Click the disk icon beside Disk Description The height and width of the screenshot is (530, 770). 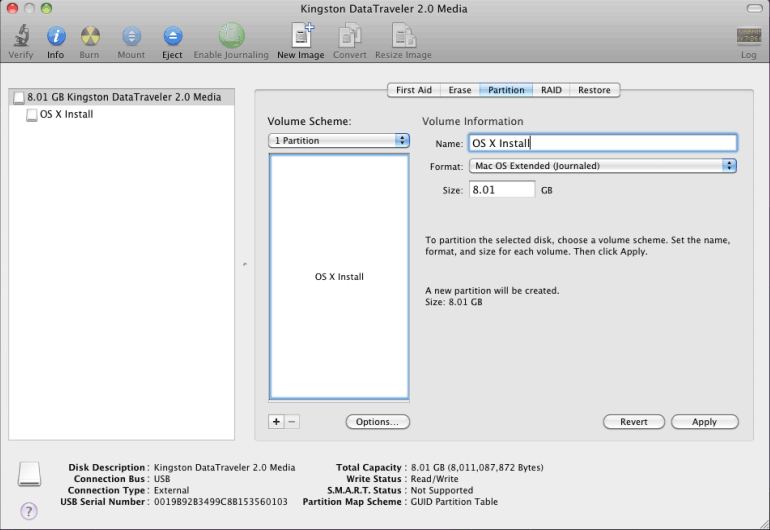(29, 474)
